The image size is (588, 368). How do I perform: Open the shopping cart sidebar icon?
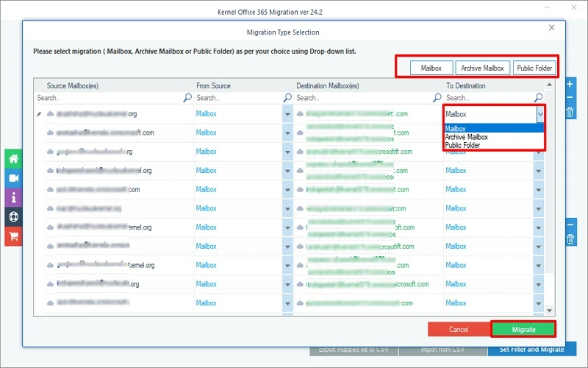click(13, 236)
